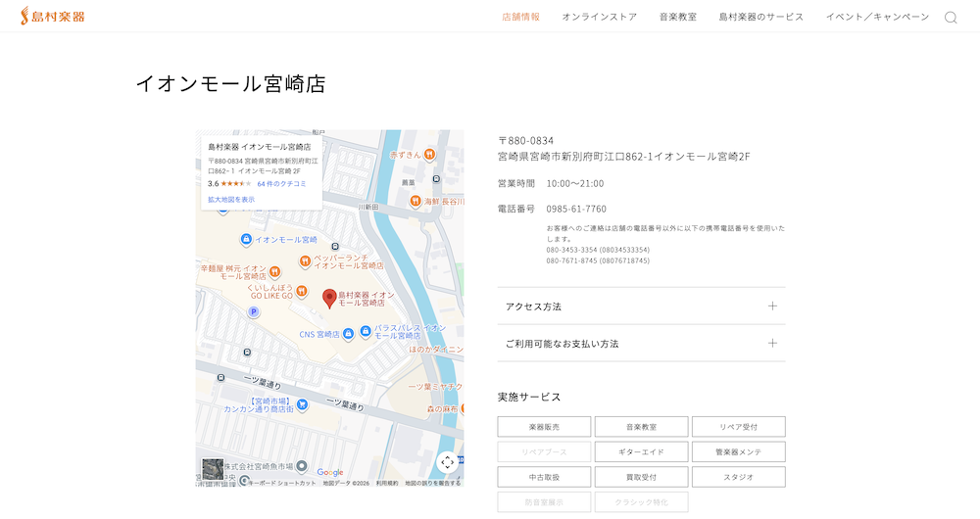
Task: Click the 株式会社宮崎魚市場 grey marker
Action: pos(301,466)
